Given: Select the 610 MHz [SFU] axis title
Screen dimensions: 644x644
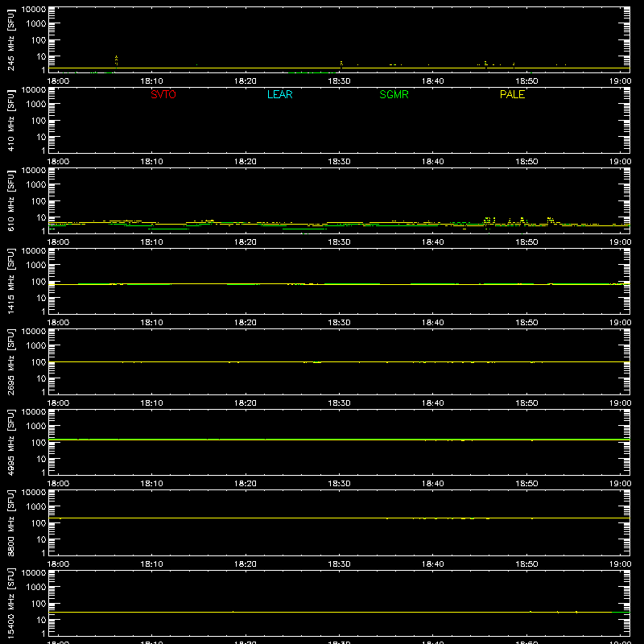Looking at the screenshot, I should 10,201.
